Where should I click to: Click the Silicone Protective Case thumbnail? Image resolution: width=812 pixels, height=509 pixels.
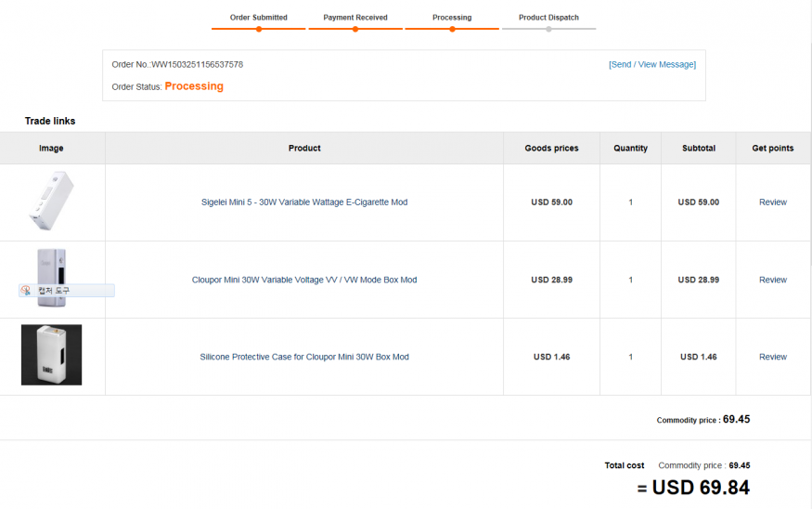click(51, 355)
